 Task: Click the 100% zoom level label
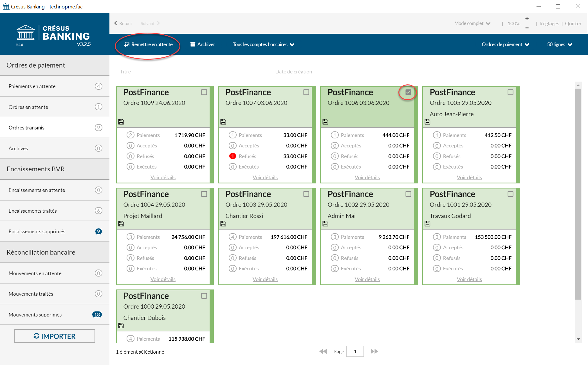coord(514,23)
